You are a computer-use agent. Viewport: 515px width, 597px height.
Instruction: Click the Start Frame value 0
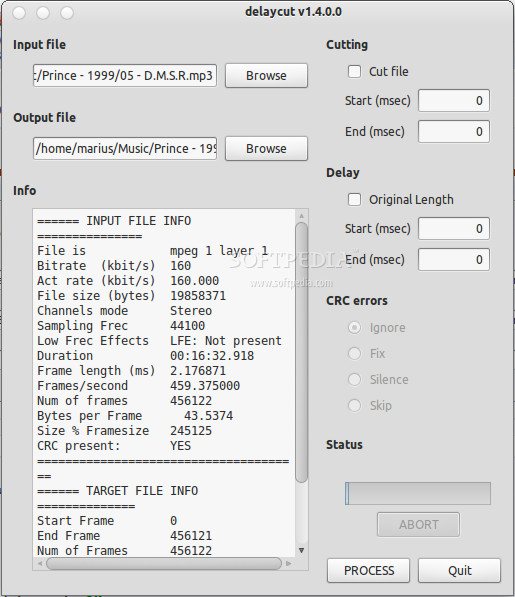pos(174,520)
